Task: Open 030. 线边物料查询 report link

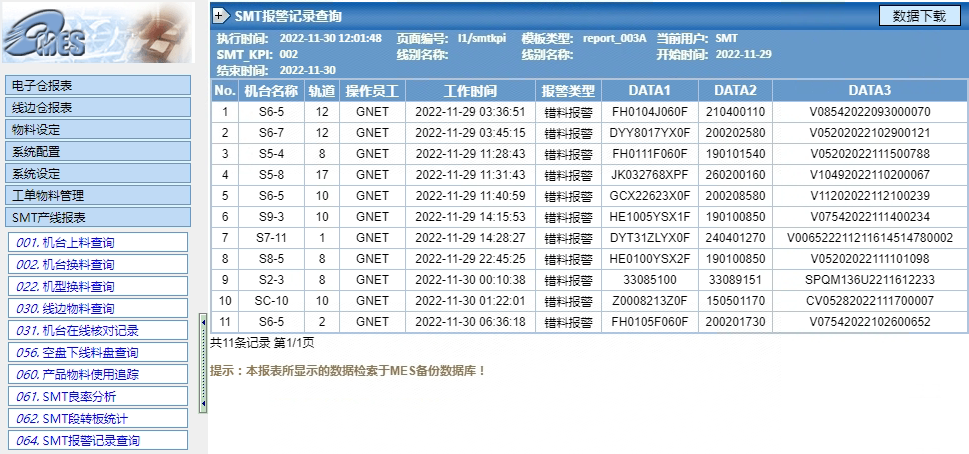Action: pos(98,309)
